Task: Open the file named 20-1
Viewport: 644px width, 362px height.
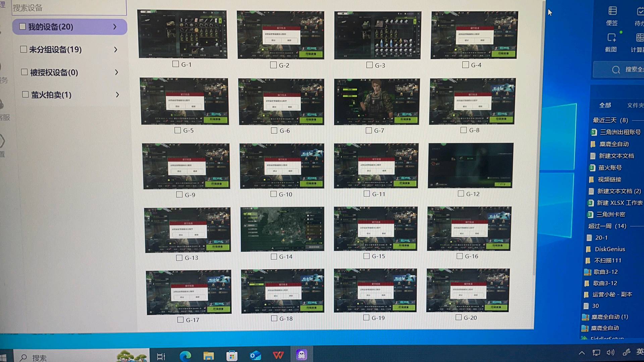Action: coord(597,238)
